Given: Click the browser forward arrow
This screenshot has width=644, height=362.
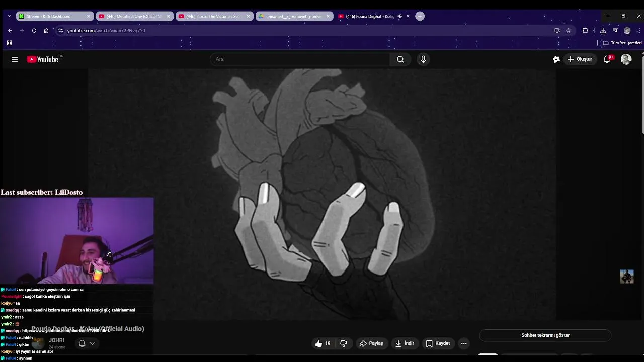Looking at the screenshot, I should click(x=22, y=30).
